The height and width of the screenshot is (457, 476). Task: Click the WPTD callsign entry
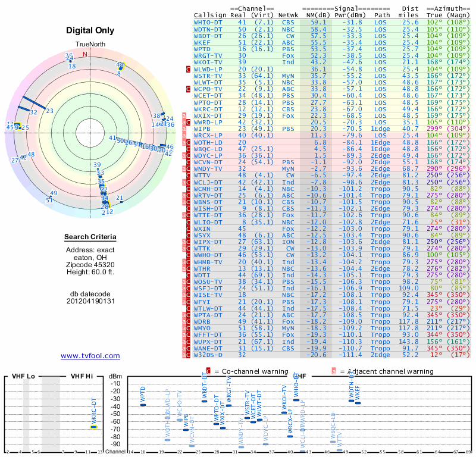pos(202,49)
